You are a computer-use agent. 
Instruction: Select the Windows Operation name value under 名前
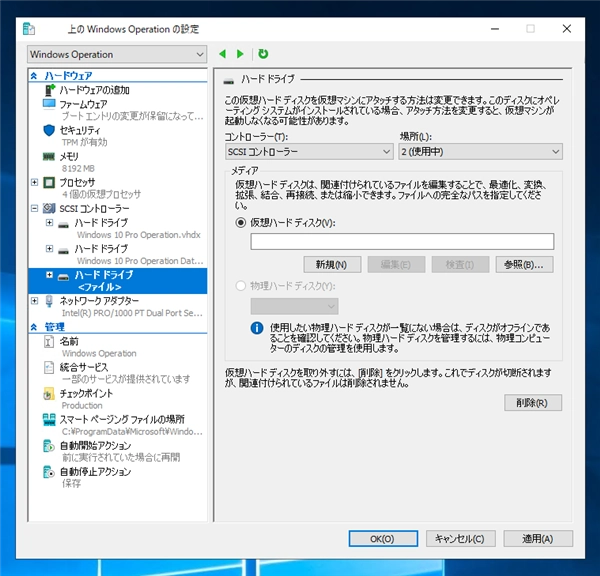click(99, 353)
